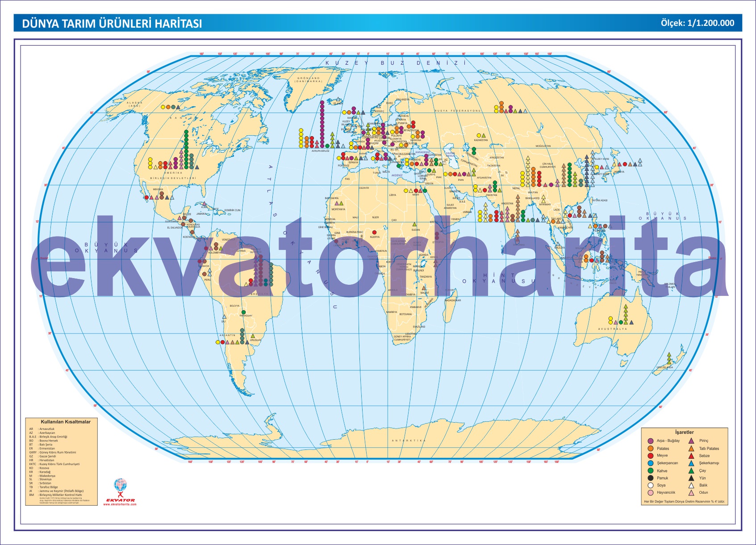Click the 'KR : Karadağ' row
Image resolution: width=756 pixels, height=545 pixels.
pos(40,472)
